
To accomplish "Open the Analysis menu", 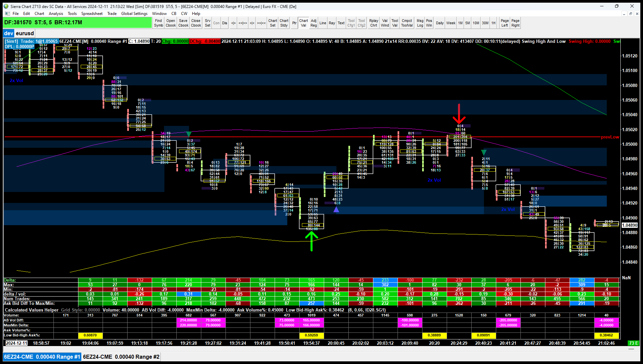I will (56, 14).
